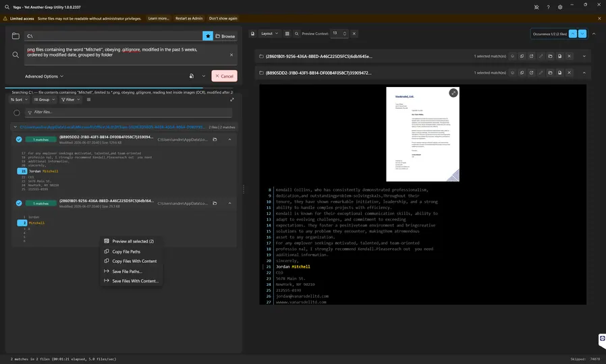The height and width of the screenshot is (364, 606).
Task: Click open-external icon in (B8905DD2 preview header
Action: tap(531, 73)
